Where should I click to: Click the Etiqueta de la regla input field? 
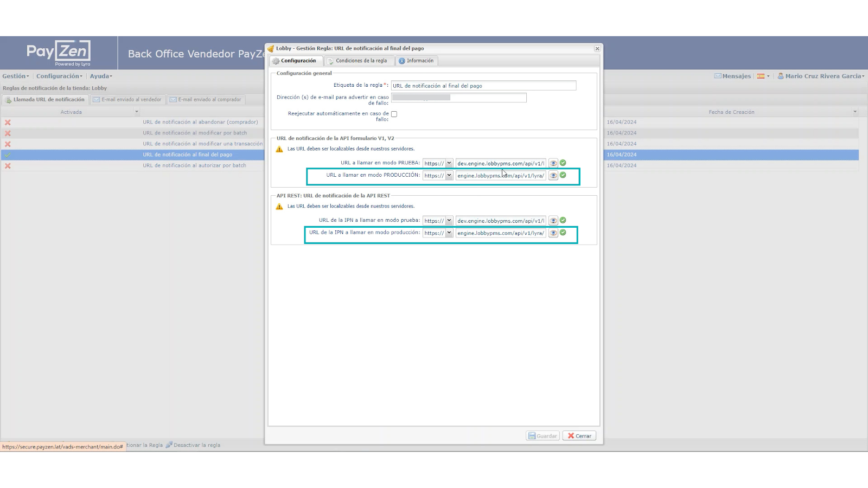pyautogui.click(x=483, y=86)
